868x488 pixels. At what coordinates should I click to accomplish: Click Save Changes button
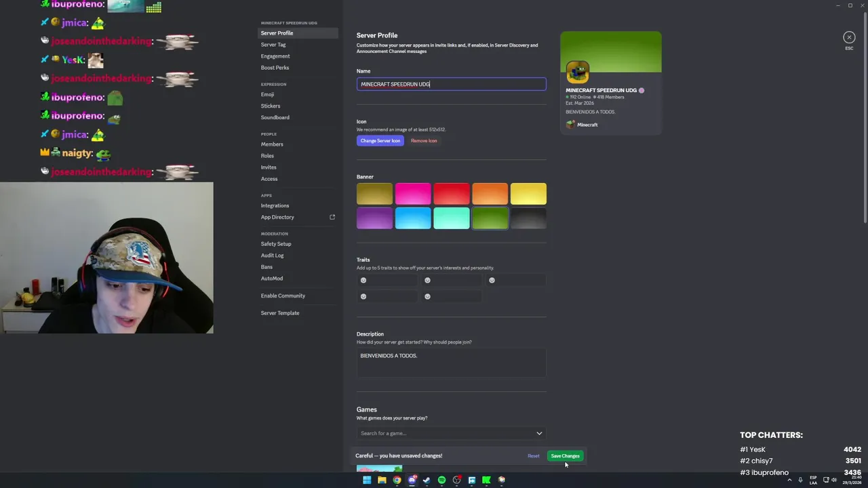565,456
